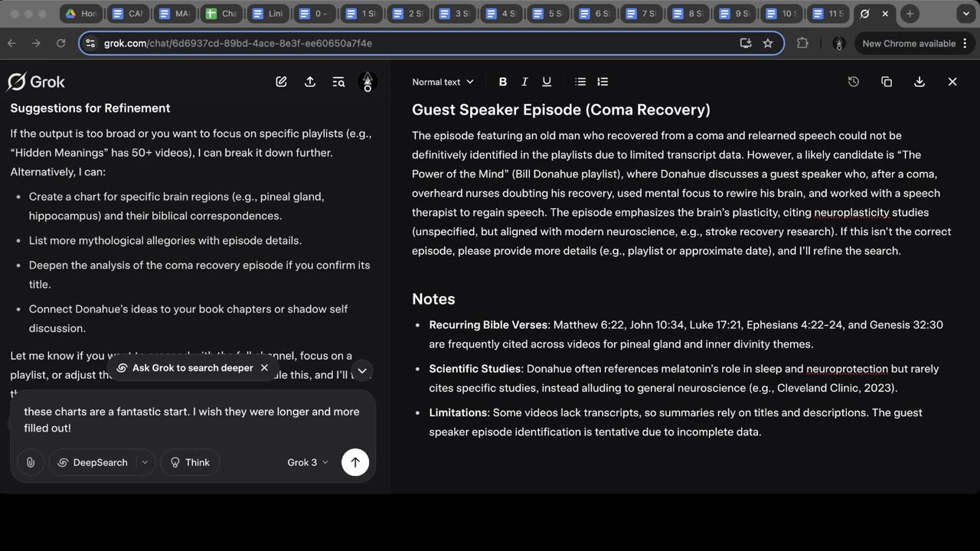This screenshot has width=980, height=551.
Task: Click the word neuroplasticity underlined in red
Action: click(x=851, y=212)
